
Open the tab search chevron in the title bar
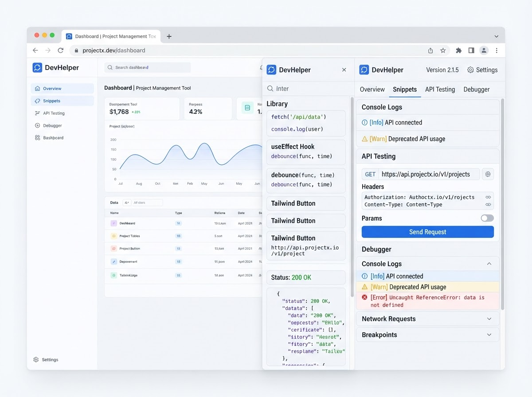coord(496,36)
